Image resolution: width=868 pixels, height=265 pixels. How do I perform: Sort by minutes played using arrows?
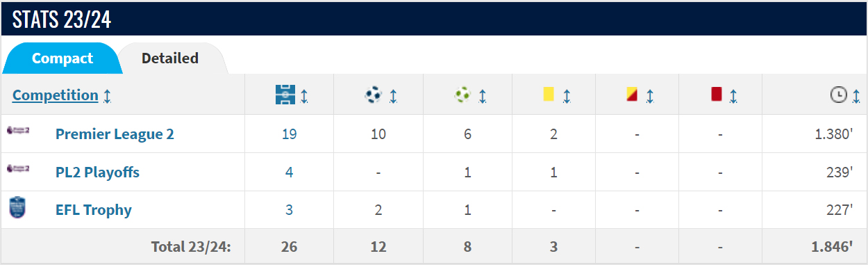856,96
